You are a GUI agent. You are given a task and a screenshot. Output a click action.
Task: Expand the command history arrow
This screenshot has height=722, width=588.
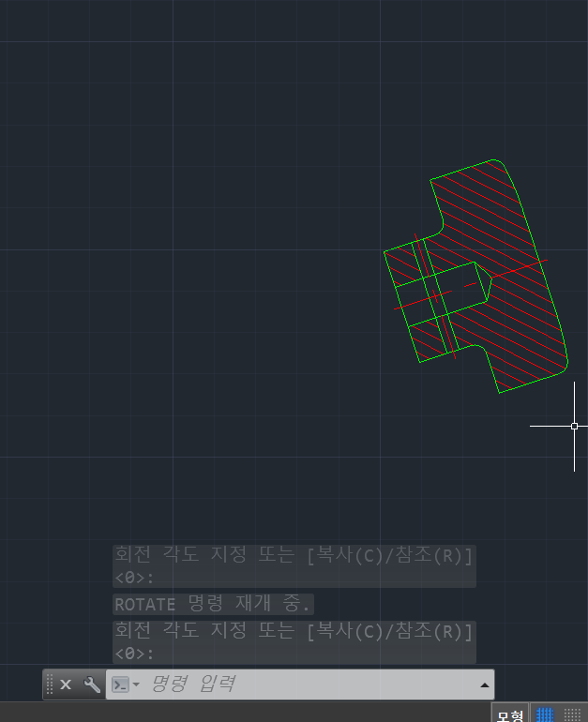(485, 685)
